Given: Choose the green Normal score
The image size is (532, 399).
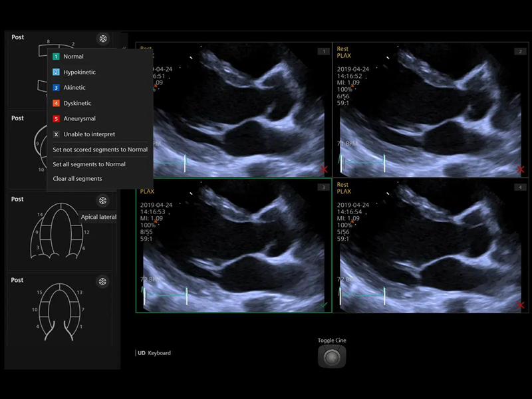Looking at the screenshot, I should (x=73, y=57).
